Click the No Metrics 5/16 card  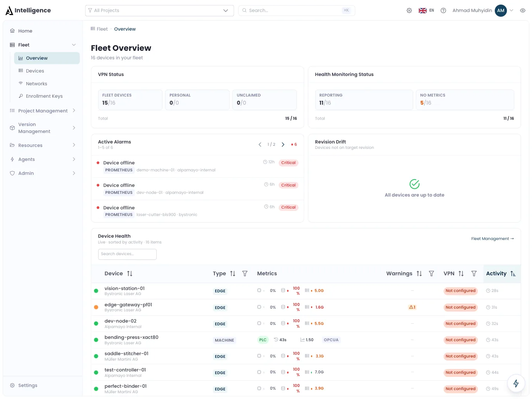[465, 100]
